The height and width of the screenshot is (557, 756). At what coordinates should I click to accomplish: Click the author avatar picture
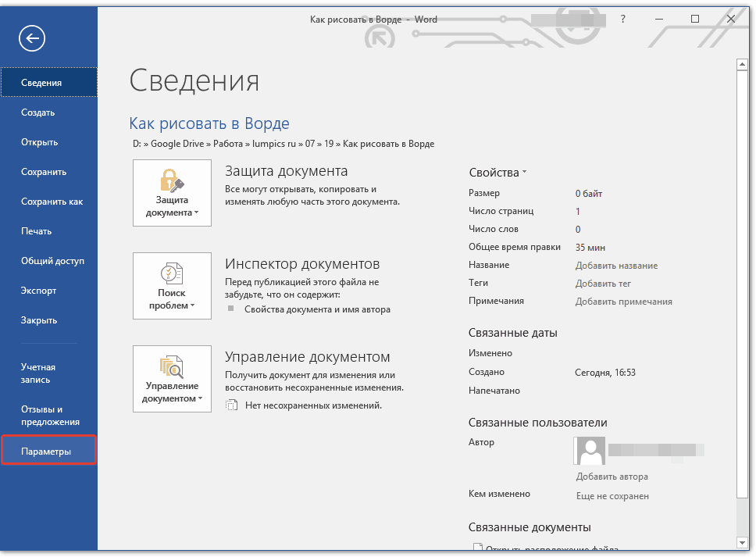(x=589, y=452)
